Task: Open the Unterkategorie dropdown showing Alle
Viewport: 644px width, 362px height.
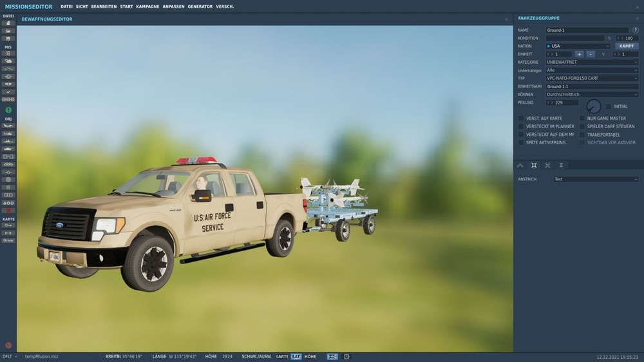Action: pyautogui.click(x=592, y=70)
